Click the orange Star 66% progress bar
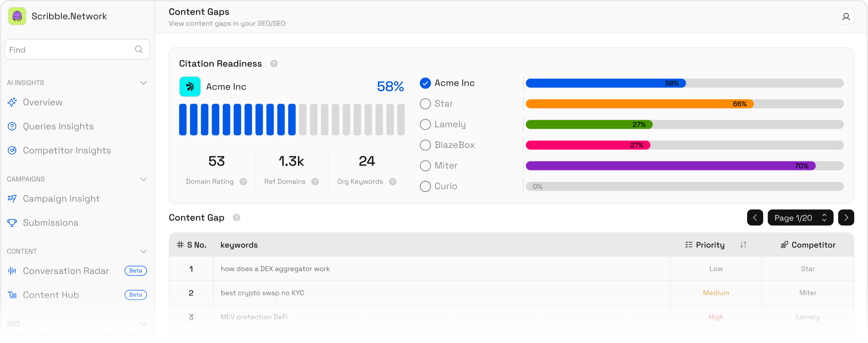Screen dimensions: 868x343 pyautogui.click(x=639, y=104)
